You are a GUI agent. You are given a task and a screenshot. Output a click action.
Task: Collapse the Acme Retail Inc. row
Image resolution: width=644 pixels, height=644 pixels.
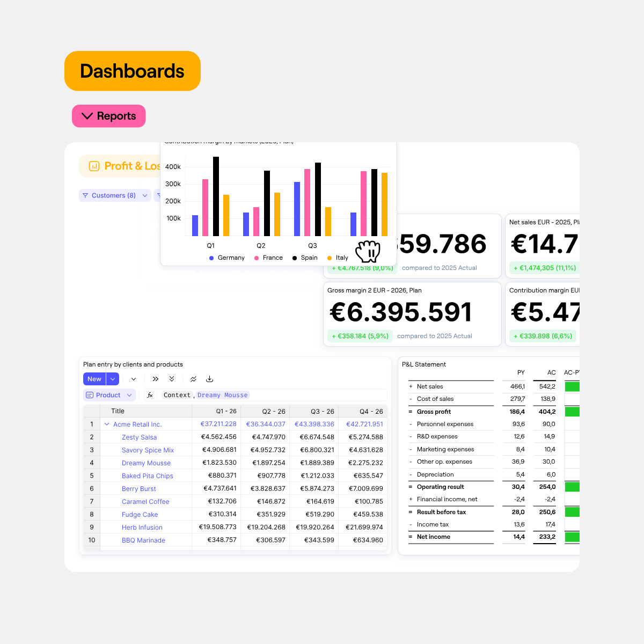click(107, 425)
